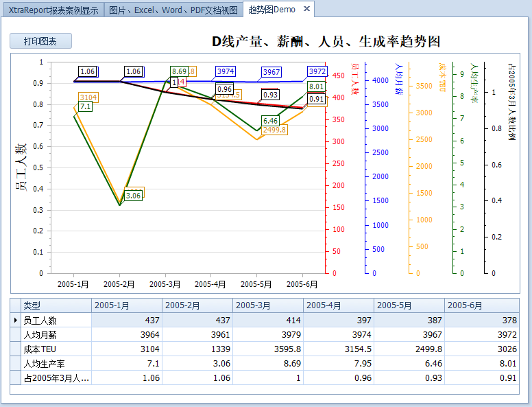Click the 2005-6月 grid column header
The height and width of the screenshot is (407, 532).
coord(482,305)
